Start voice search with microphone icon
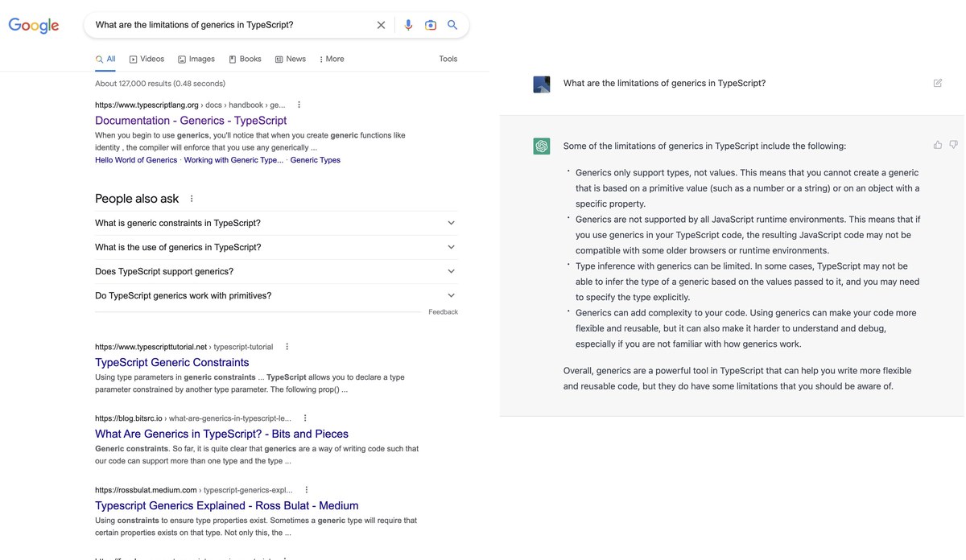 tap(408, 25)
